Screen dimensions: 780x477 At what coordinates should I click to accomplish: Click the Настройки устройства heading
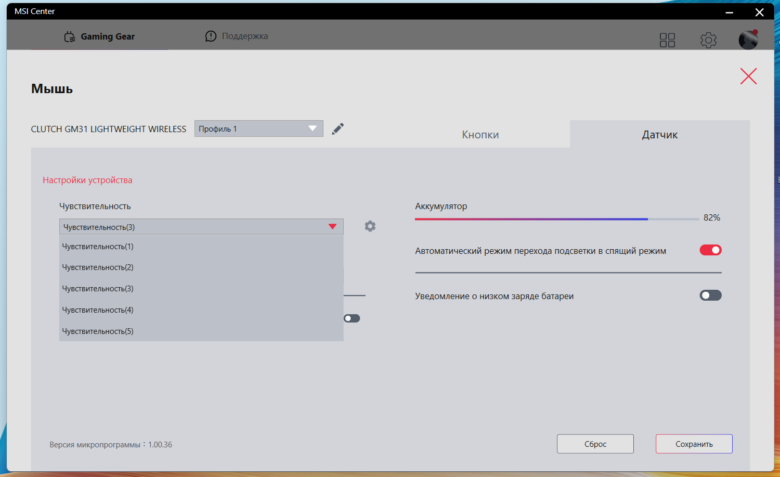point(88,180)
